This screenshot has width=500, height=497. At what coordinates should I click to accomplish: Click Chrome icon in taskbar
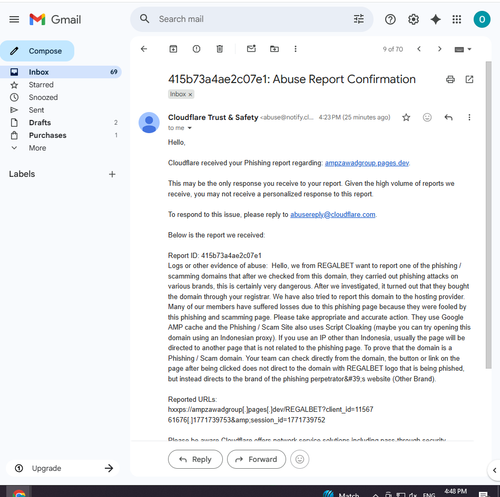(x=19, y=493)
